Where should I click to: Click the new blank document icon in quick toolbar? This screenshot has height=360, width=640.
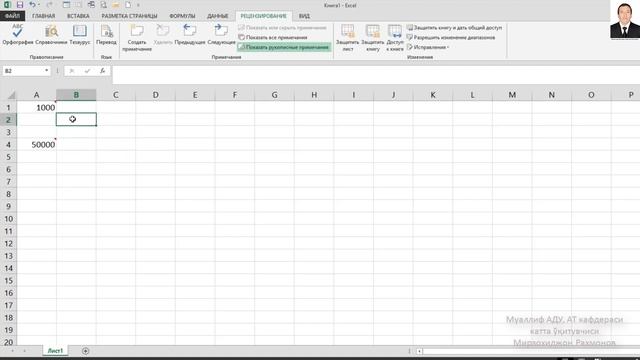pos(128,5)
